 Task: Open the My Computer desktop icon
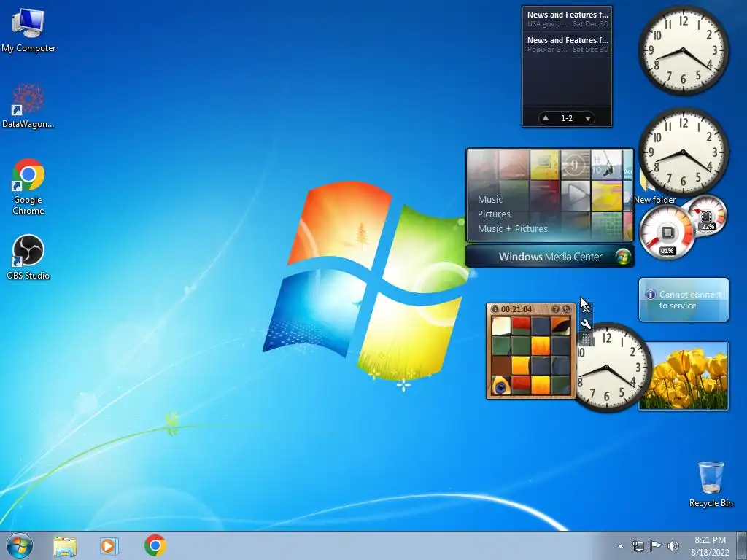click(28, 31)
